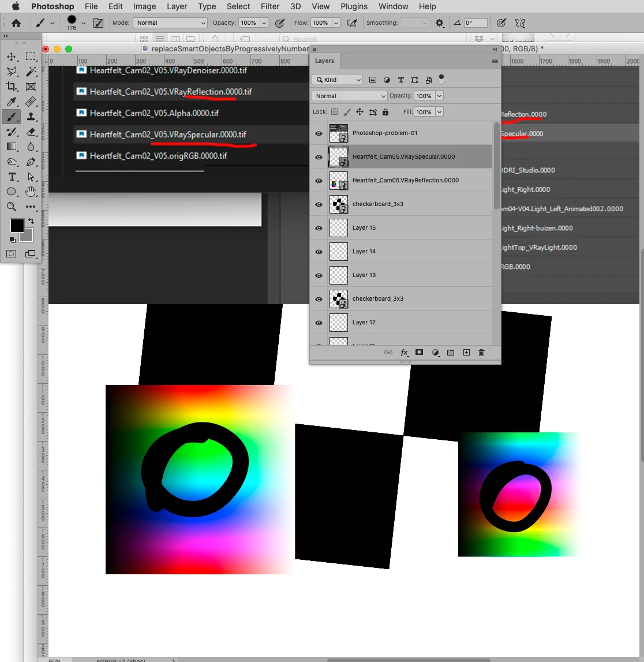Screen dimensions: 644x662
Task: Select the Blur tool
Action: [x=31, y=147]
